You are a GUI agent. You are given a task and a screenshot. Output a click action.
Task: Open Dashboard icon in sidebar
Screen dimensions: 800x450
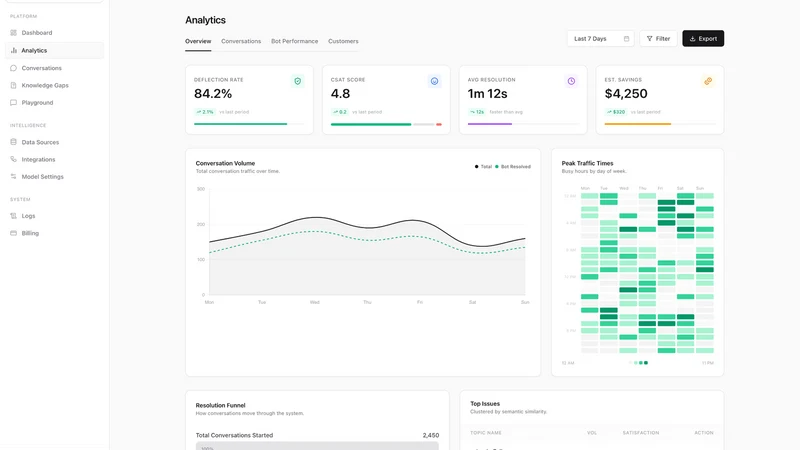13,33
